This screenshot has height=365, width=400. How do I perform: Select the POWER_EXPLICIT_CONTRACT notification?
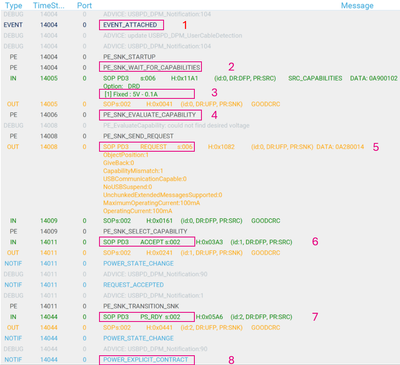[x=146, y=359]
